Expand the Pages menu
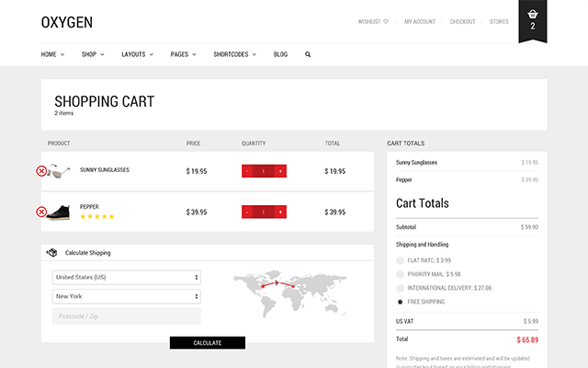This screenshot has height=368, width=588. (x=183, y=54)
